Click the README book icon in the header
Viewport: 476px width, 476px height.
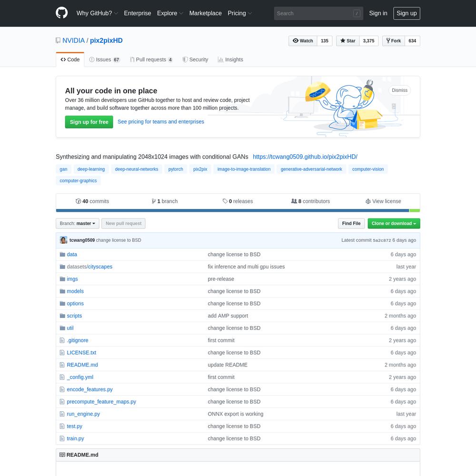tap(62, 455)
